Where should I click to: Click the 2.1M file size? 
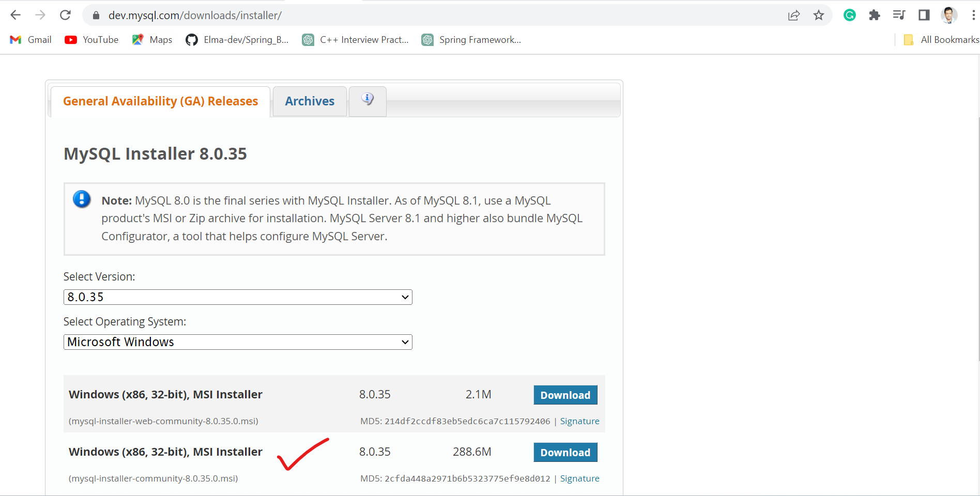tap(478, 395)
